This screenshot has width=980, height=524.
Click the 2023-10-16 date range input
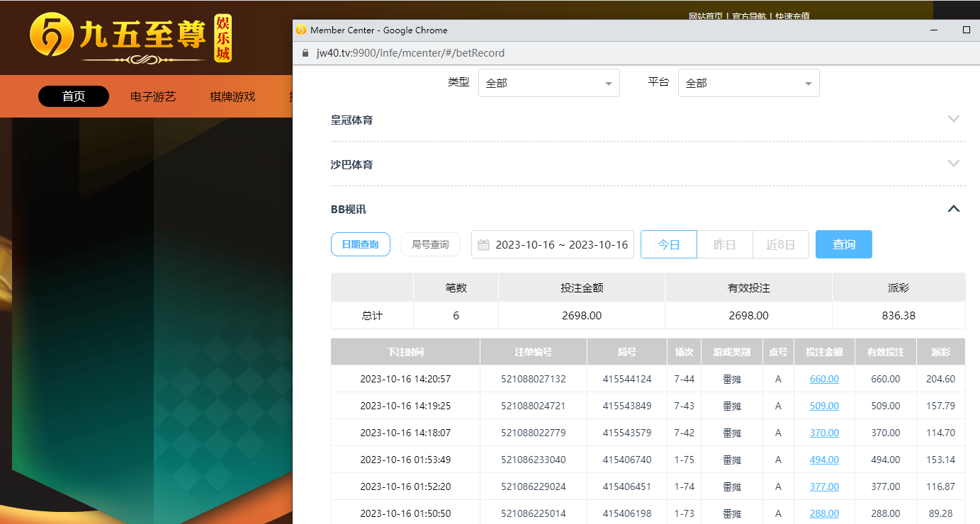(x=553, y=244)
